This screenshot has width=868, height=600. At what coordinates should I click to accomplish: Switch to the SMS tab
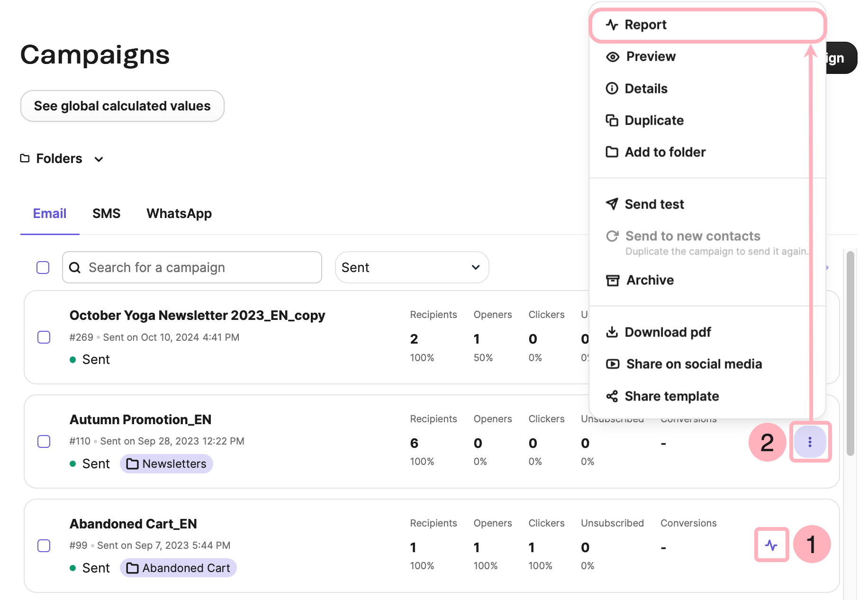pos(106,214)
